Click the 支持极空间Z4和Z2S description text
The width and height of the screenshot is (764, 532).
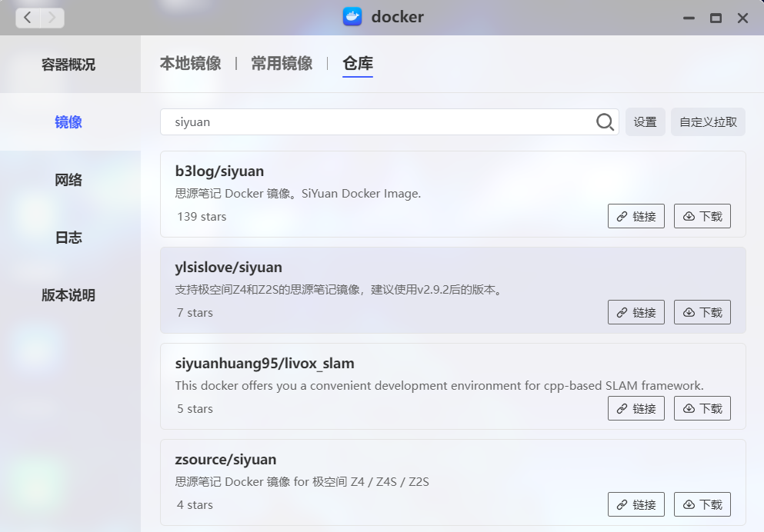coord(339,290)
